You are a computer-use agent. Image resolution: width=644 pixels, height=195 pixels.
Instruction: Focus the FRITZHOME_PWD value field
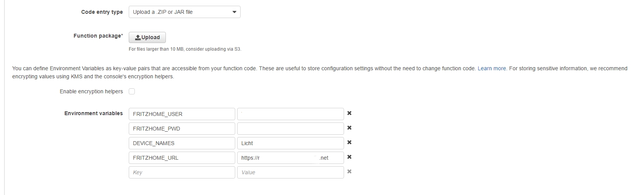pos(290,129)
